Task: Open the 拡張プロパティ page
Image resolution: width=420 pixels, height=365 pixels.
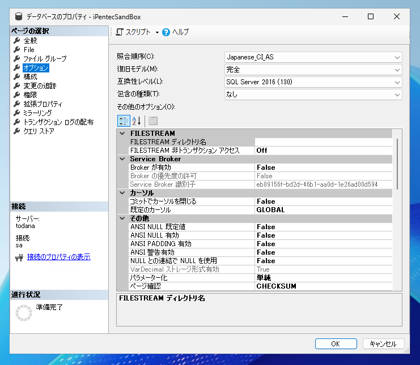Action: click(x=43, y=104)
